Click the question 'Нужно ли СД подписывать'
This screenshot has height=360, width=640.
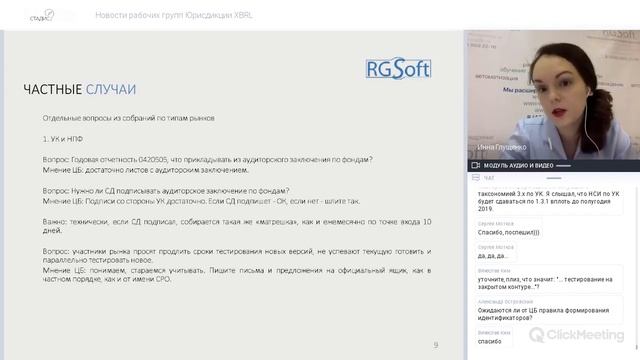click(166, 191)
